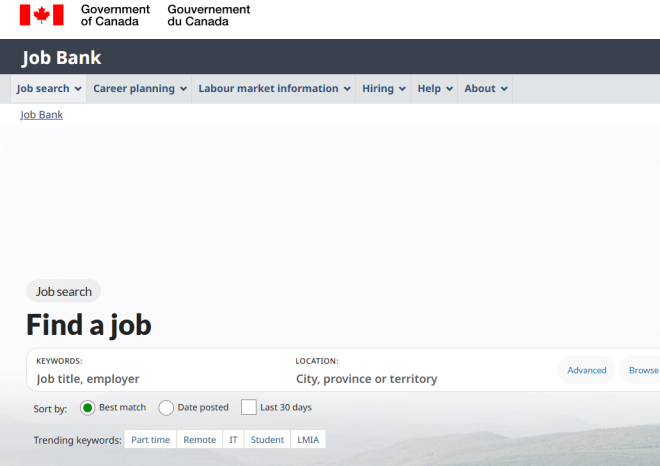The height and width of the screenshot is (466, 660).
Task: Follow the Job Bank breadcrumb link
Action: click(42, 115)
